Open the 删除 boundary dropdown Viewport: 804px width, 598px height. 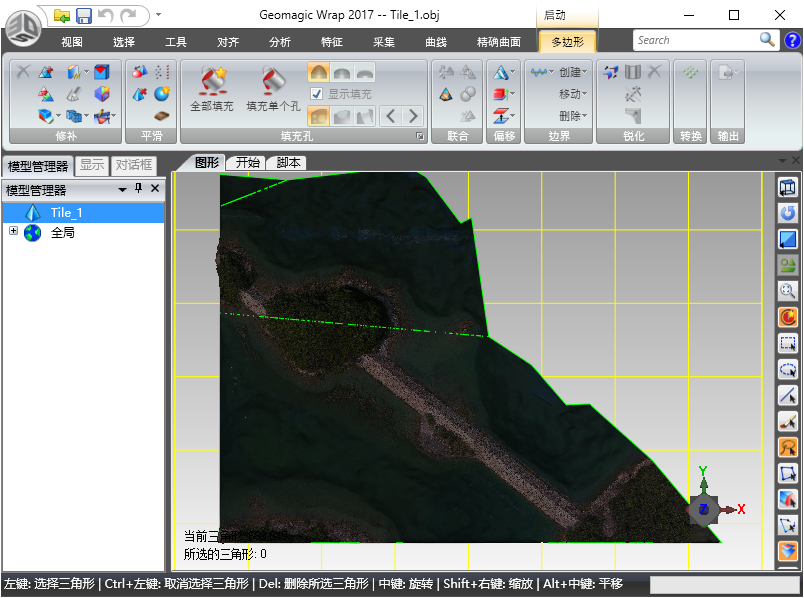(x=573, y=116)
